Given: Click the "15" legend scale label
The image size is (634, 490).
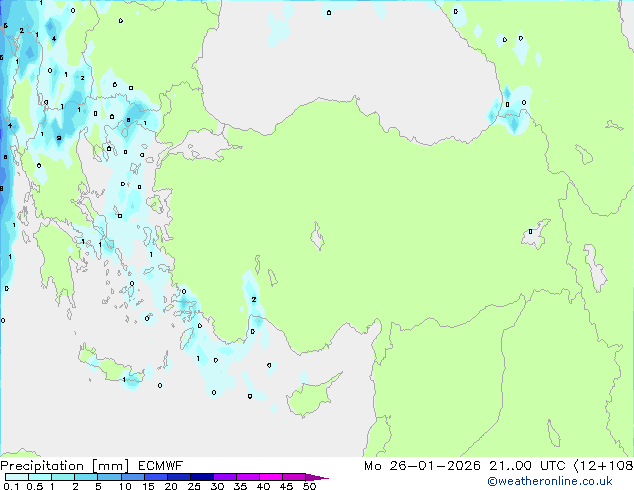Looking at the screenshot, I should (148, 486).
